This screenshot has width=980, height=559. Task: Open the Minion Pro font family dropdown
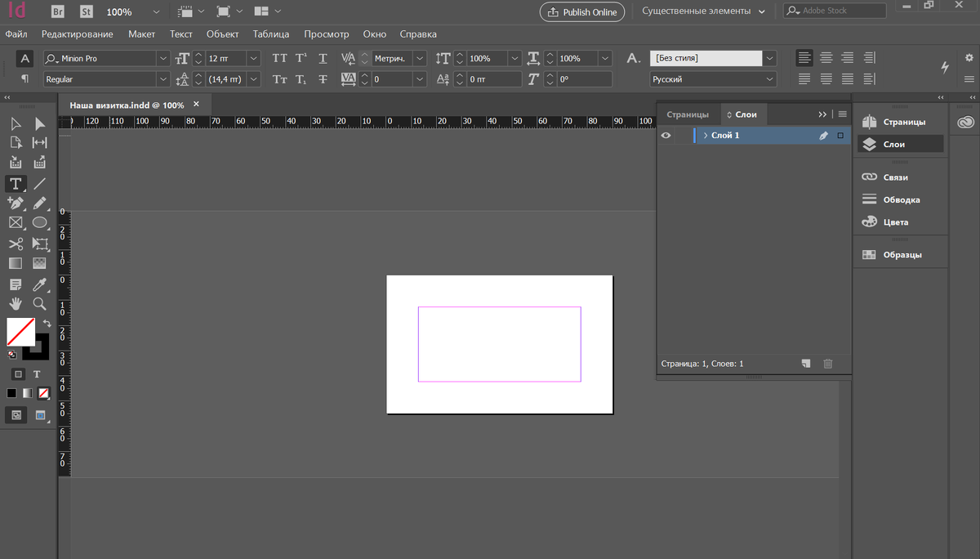(x=163, y=59)
